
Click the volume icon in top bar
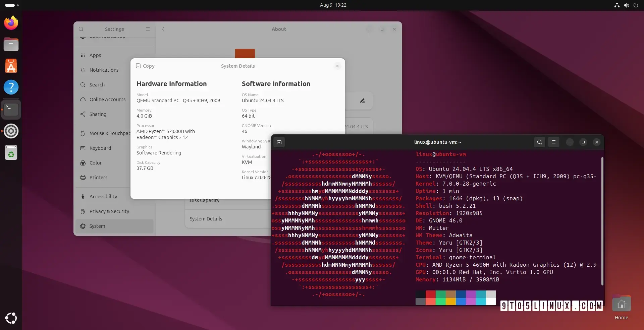point(626,5)
